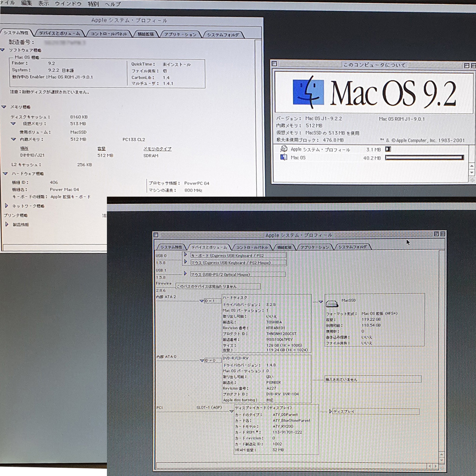Close the このコンピュータについて window with its close box
Viewport: 476px width, 476px height.
click(274, 64)
